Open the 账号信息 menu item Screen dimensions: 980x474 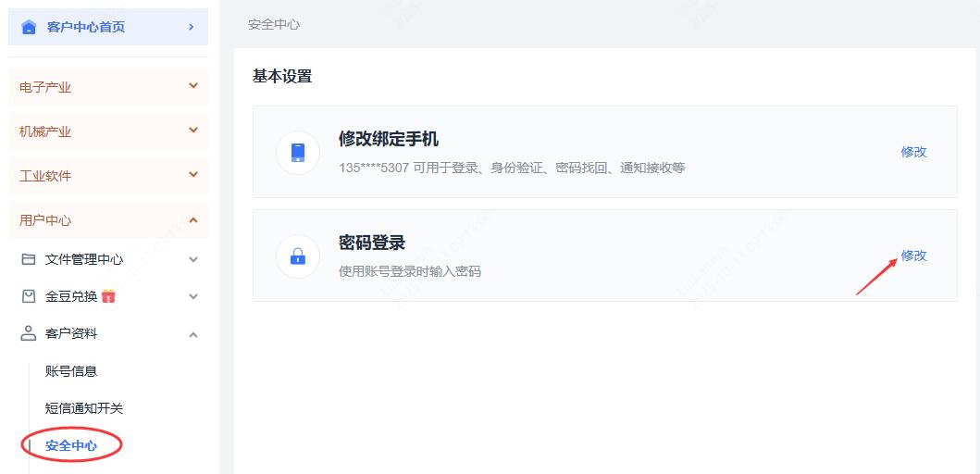[x=71, y=371]
